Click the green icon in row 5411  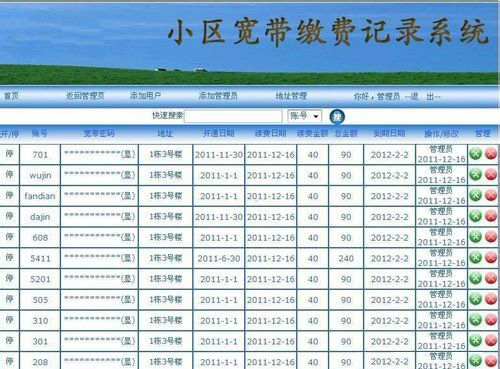coord(475,257)
